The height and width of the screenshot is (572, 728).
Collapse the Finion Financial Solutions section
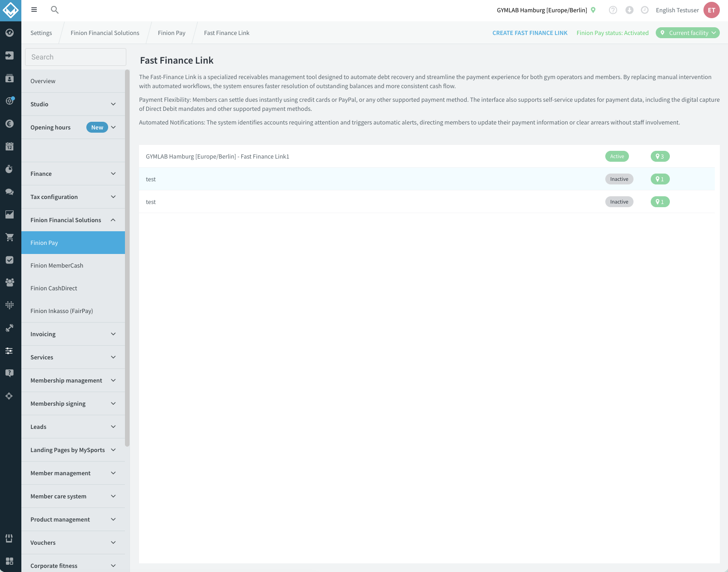(x=73, y=220)
